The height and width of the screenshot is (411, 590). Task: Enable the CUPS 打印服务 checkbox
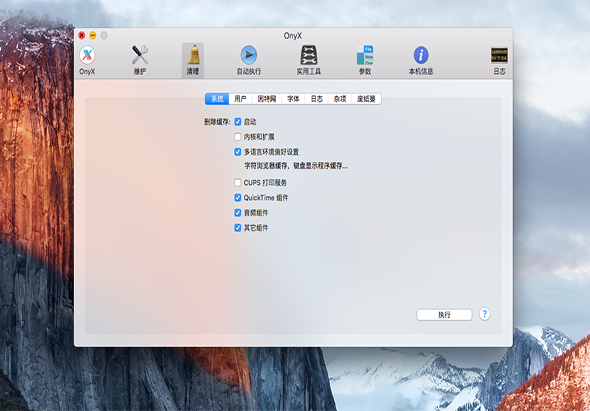pos(237,183)
